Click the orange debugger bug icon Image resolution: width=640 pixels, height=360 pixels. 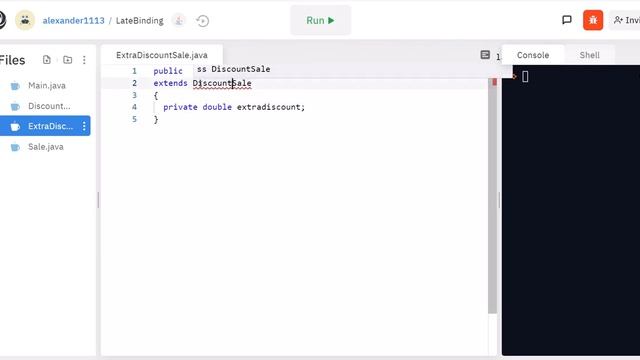pos(593,20)
